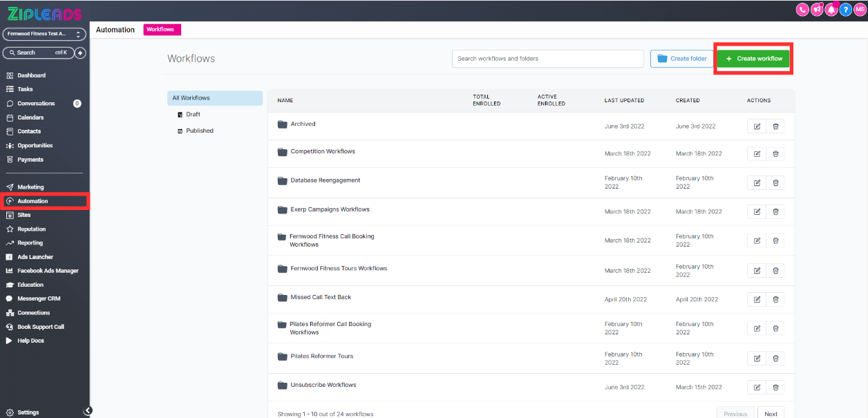The height and width of the screenshot is (418, 868).
Task: Click trash icon for Competition Workflows
Action: [775, 153]
